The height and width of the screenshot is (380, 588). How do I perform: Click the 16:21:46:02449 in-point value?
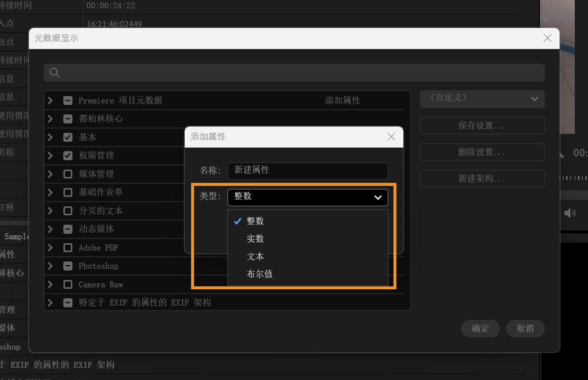coord(114,24)
